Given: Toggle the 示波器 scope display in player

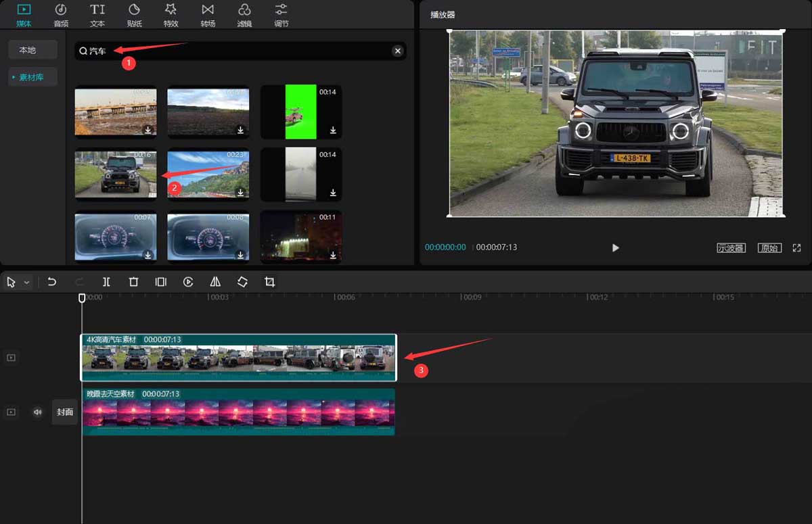Looking at the screenshot, I should pos(731,248).
